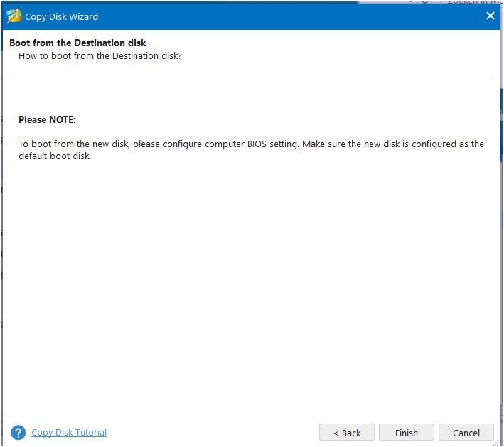Click the Copy Disk Wizard title text

(x=62, y=16)
